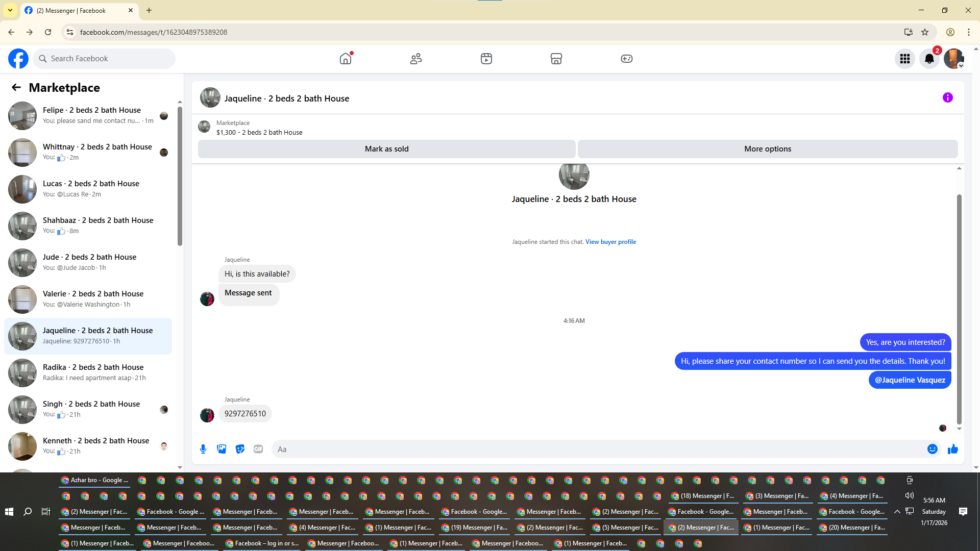
Task: Open the account profile dropdown
Action: point(953,59)
